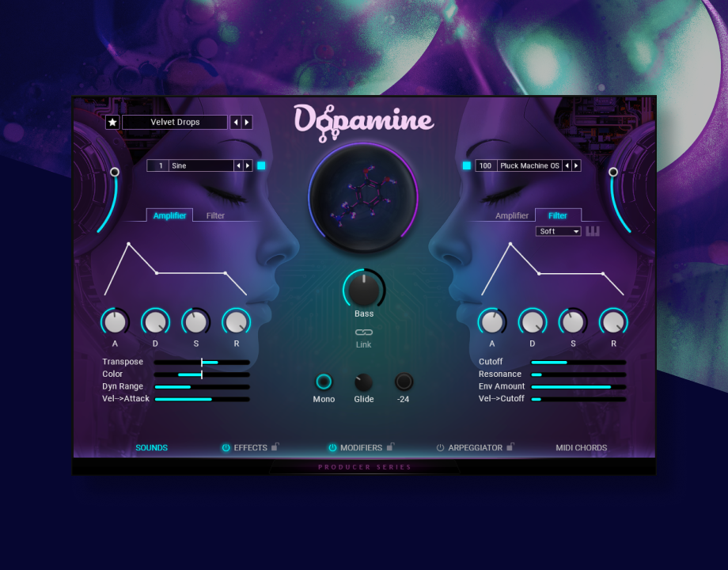Click the keyboard icon beside the Soft dropdown
The width and height of the screenshot is (728, 570).
(x=593, y=231)
